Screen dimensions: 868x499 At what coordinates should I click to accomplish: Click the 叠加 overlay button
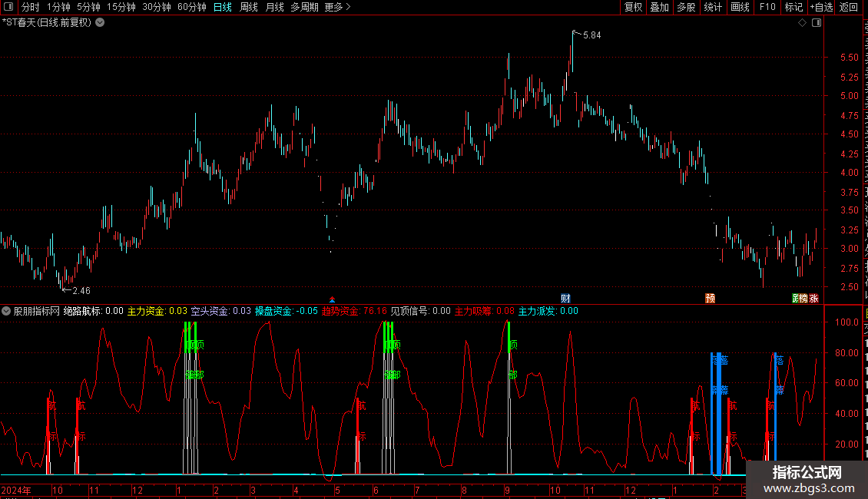click(x=659, y=7)
